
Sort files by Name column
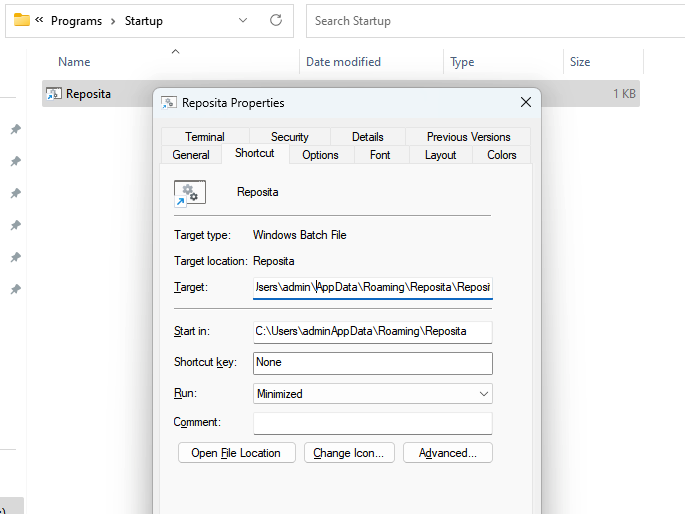point(74,62)
